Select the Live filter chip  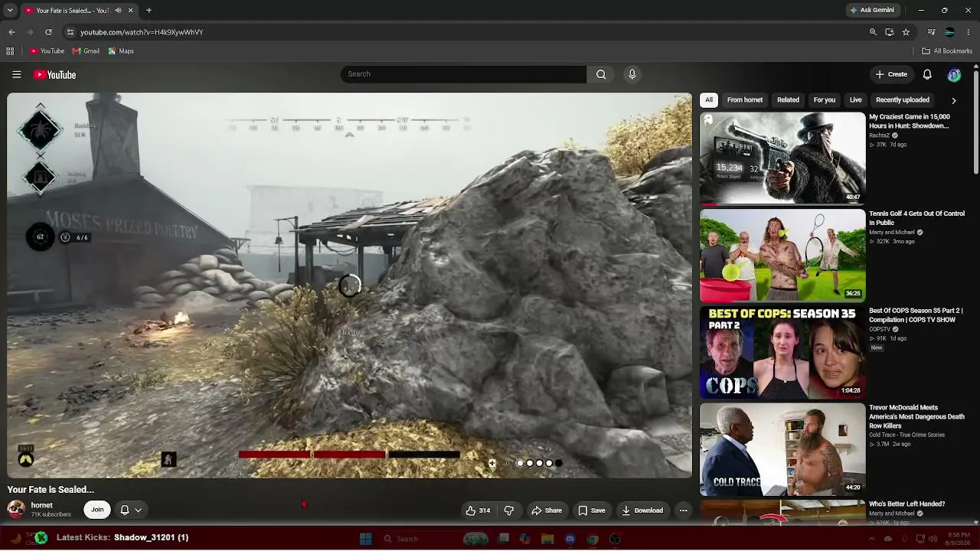click(x=855, y=99)
